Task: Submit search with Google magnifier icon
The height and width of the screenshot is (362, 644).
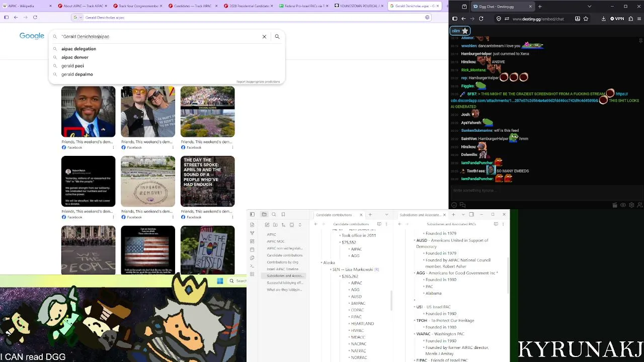Action: click(277, 37)
